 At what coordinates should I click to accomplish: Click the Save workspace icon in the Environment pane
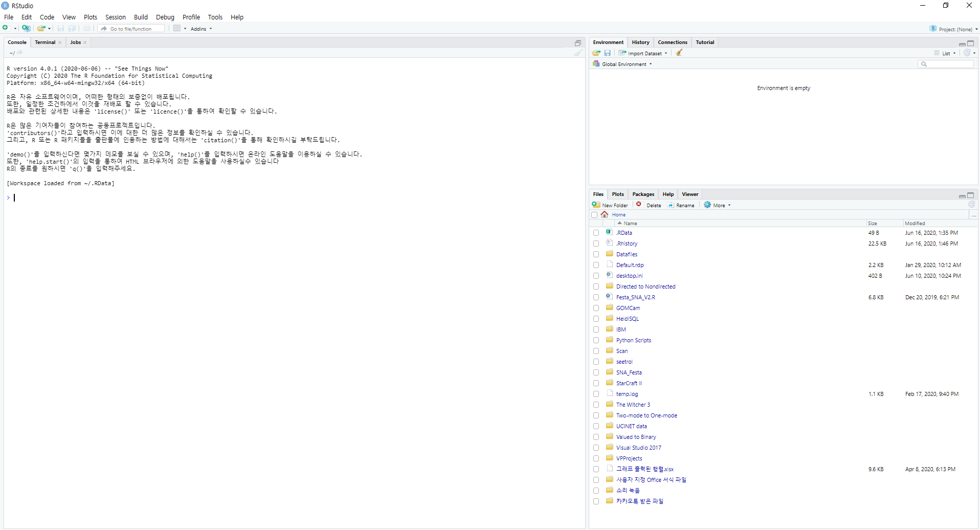[608, 53]
